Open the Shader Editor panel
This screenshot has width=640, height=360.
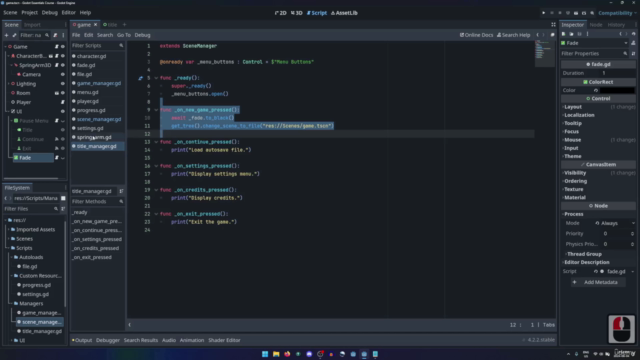(224, 340)
